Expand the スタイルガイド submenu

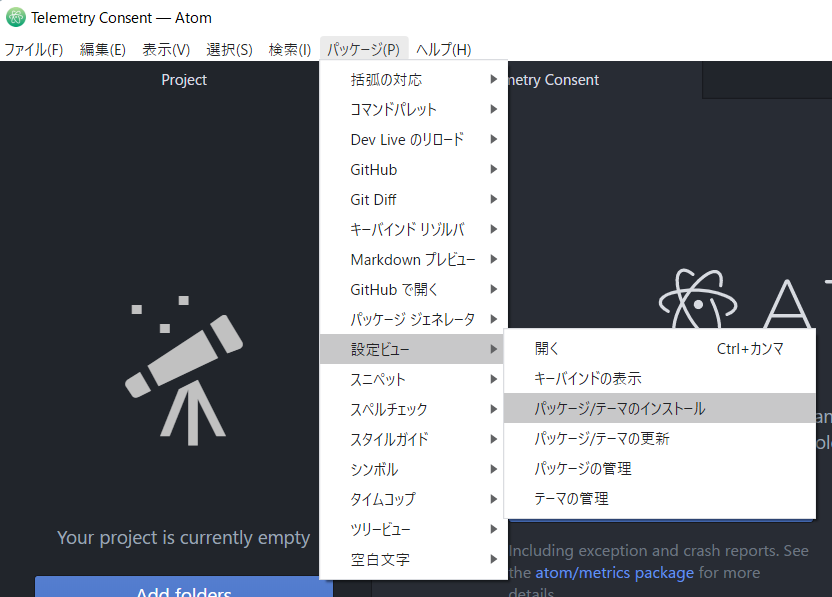[x=413, y=439]
